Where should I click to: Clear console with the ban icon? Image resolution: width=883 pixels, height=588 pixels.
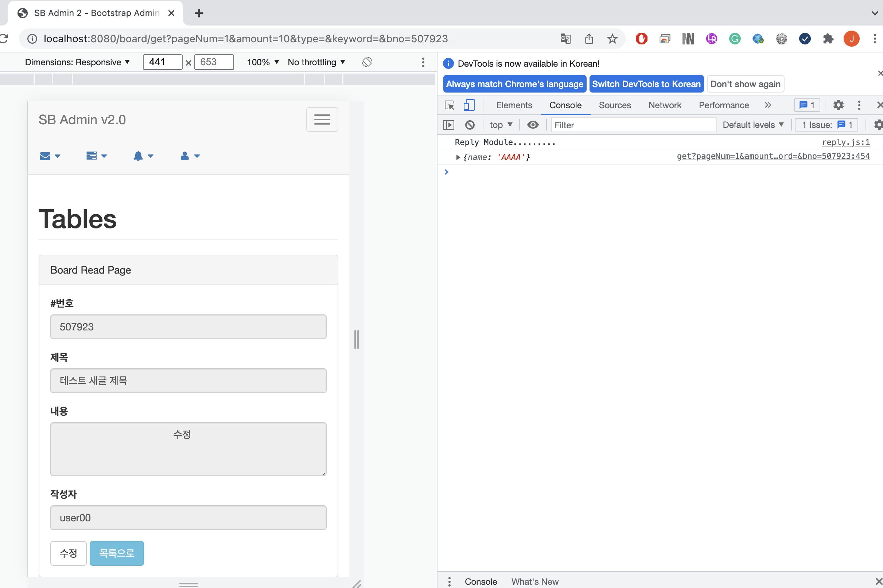pyautogui.click(x=470, y=125)
